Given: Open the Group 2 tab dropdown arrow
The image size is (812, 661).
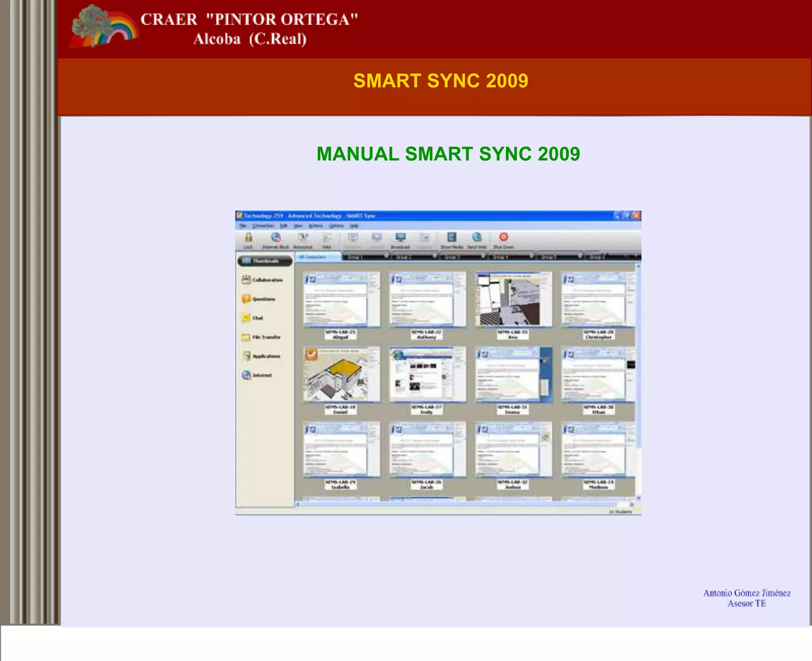Looking at the screenshot, I should [x=435, y=256].
